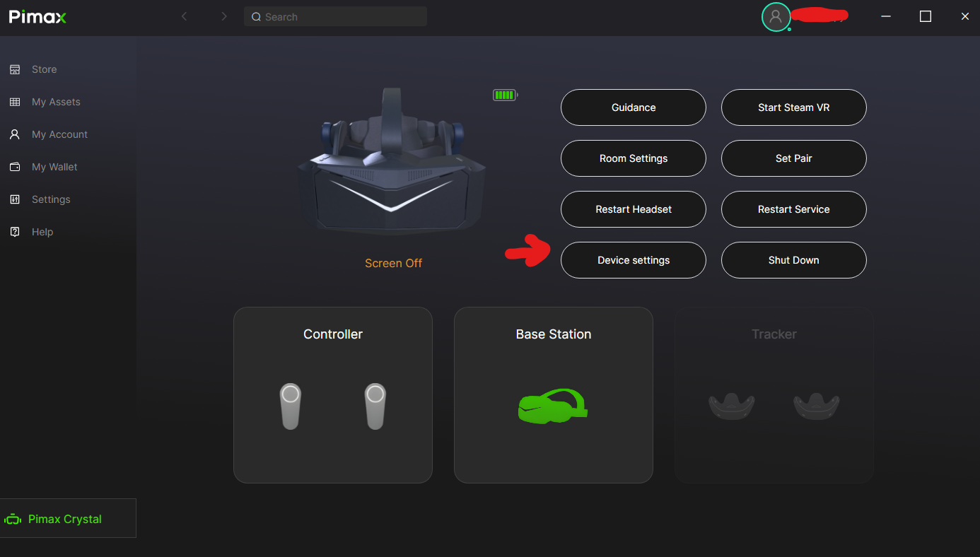
Task: Go back with the left arrow
Action: click(185, 16)
